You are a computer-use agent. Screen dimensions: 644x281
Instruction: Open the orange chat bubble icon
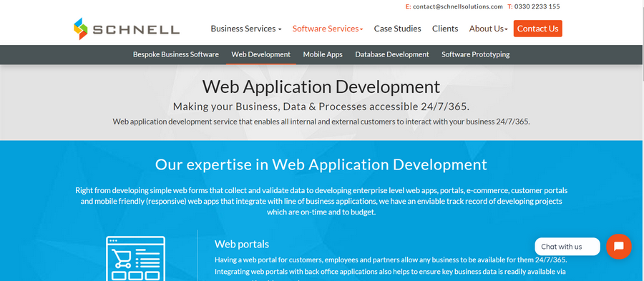pyautogui.click(x=618, y=246)
